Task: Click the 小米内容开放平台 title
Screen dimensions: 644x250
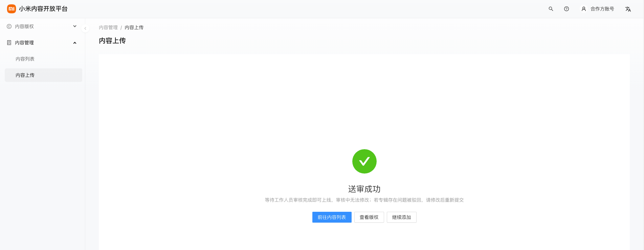Action: tap(43, 9)
